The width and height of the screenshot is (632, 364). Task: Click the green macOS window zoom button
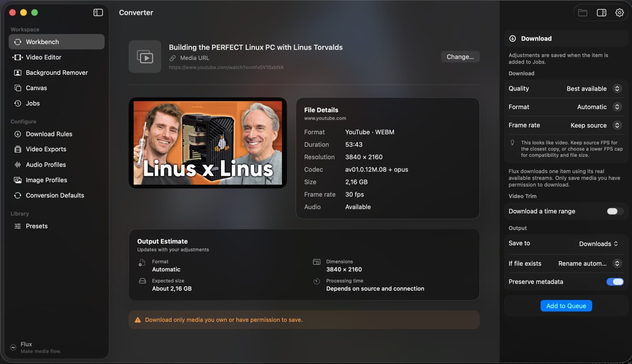(34, 13)
